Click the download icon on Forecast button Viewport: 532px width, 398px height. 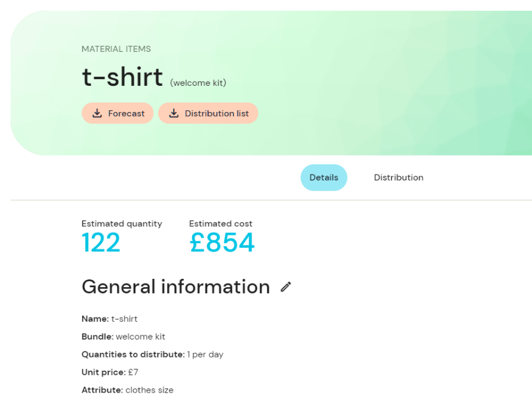[97, 113]
